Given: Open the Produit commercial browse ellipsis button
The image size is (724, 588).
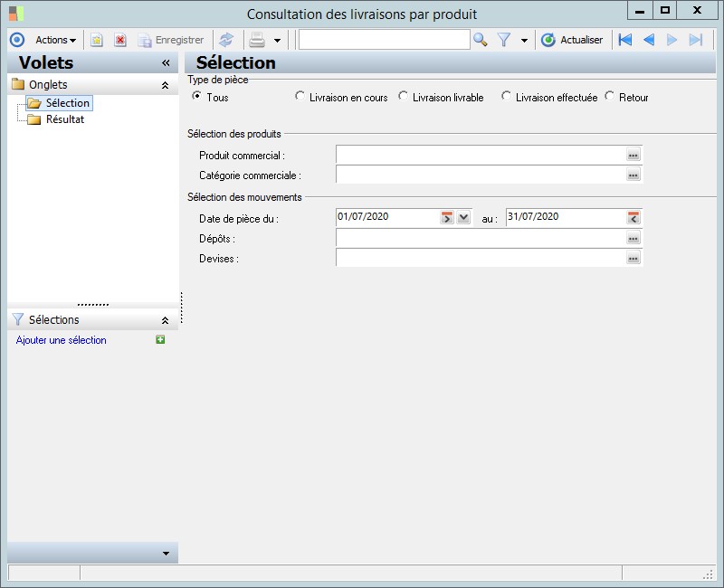Looking at the screenshot, I should coord(633,155).
